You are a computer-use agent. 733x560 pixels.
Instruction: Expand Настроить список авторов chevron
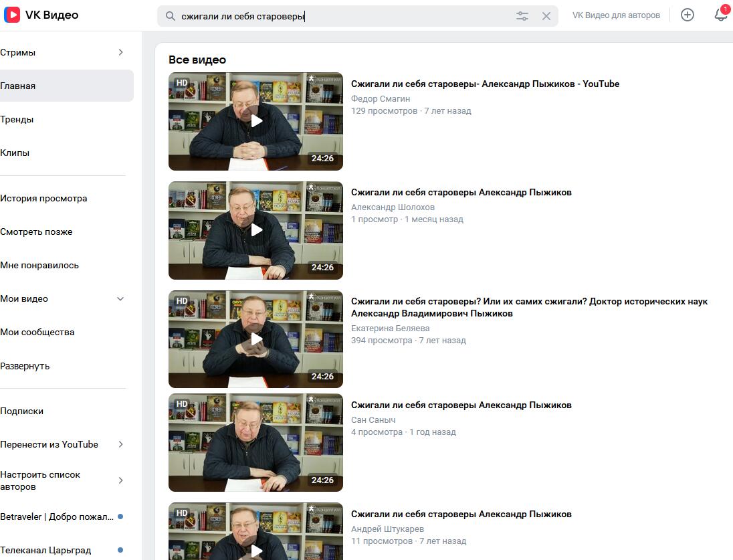(120, 480)
